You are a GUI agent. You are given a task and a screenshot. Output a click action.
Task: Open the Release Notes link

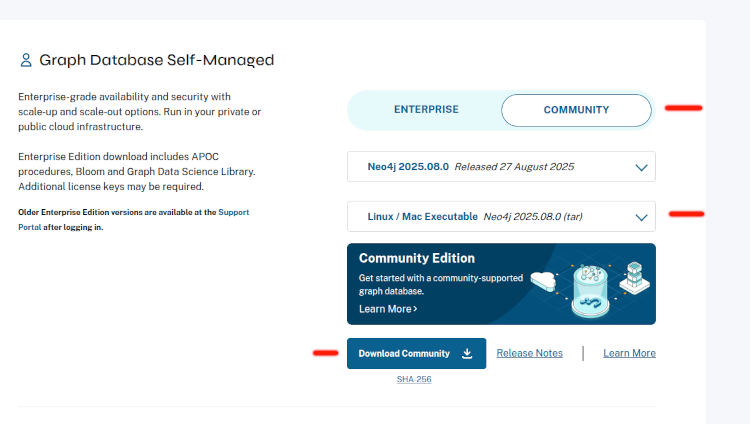click(529, 353)
